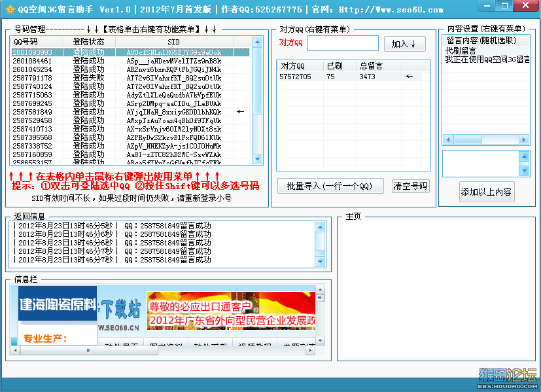
Task: Click the SID column header
Action: tap(174, 42)
